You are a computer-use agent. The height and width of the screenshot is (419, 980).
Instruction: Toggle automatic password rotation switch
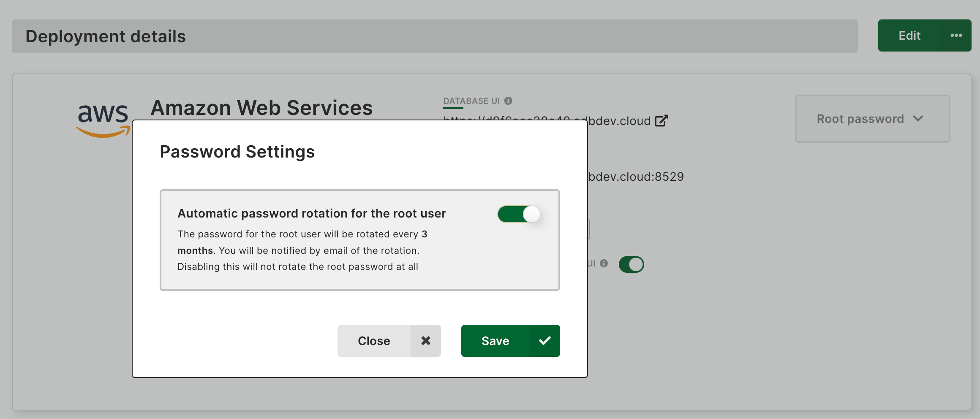coord(519,214)
